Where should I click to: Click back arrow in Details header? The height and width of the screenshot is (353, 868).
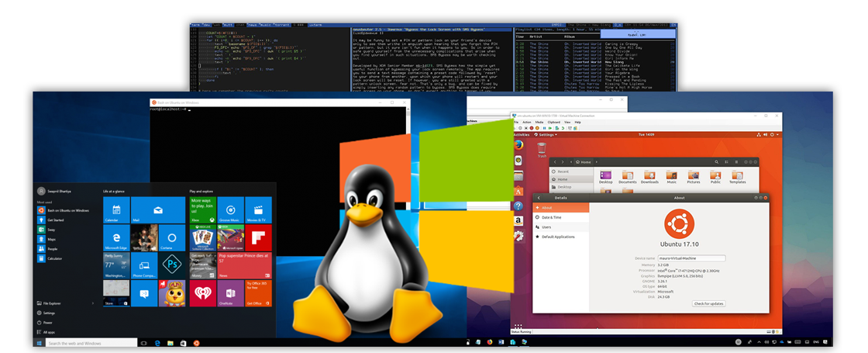tap(539, 198)
